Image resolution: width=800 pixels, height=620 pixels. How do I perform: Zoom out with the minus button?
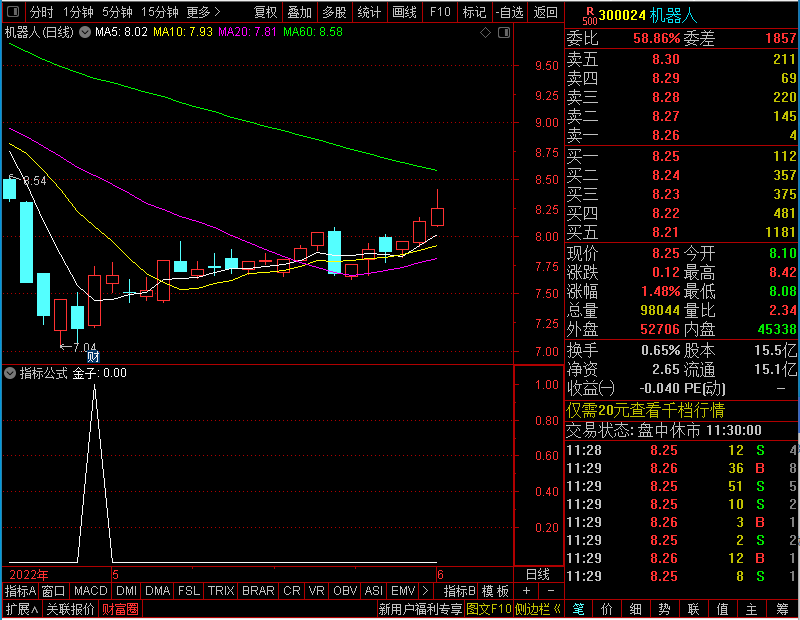551,591
